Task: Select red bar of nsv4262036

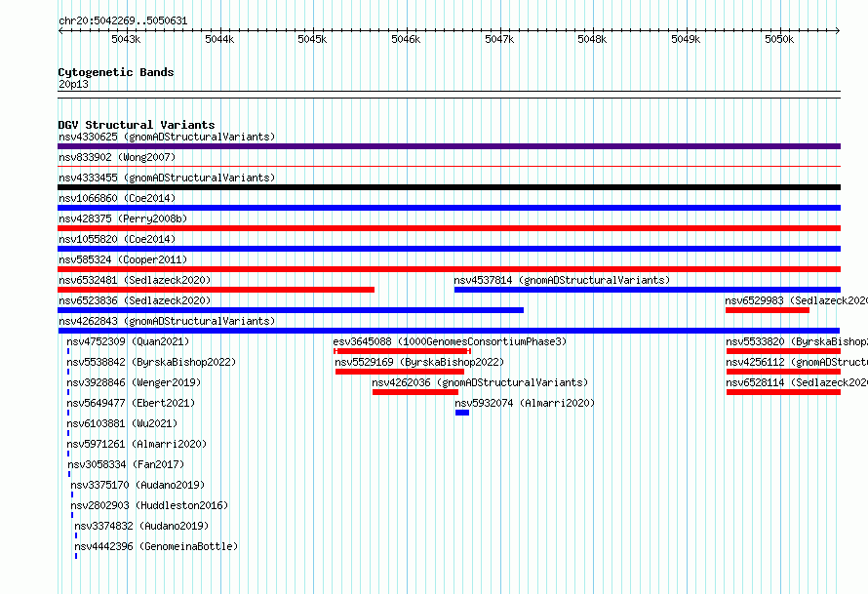Action: pyautogui.click(x=415, y=392)
